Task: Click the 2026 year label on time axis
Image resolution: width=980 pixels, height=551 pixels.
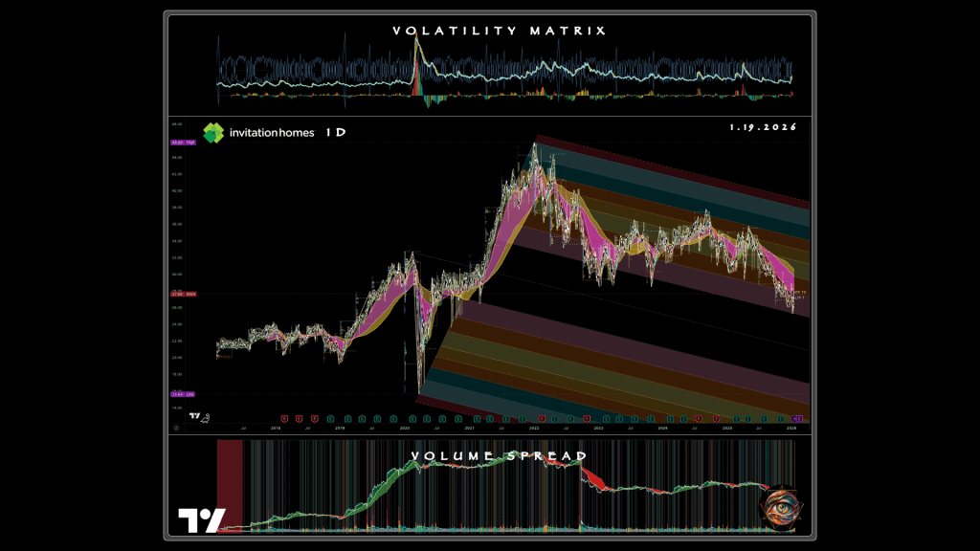Action: [791, 429]
